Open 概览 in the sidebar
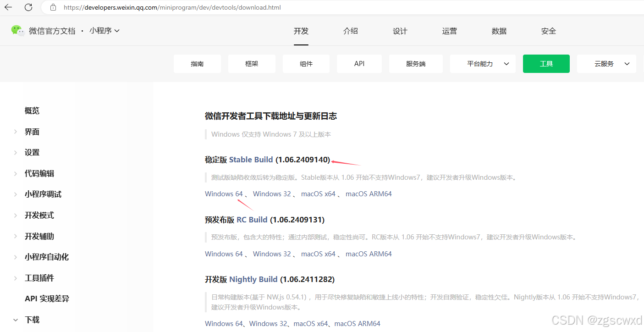Screen dimensions: 644x332 (32, 111)
